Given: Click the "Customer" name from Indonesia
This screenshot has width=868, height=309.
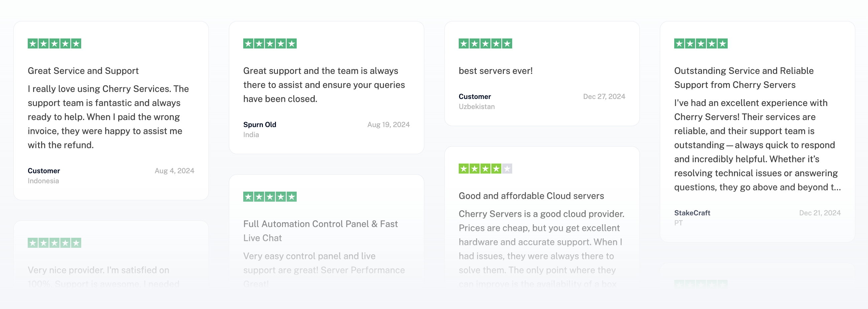Looking at the screenshot, I should point(44,171).
